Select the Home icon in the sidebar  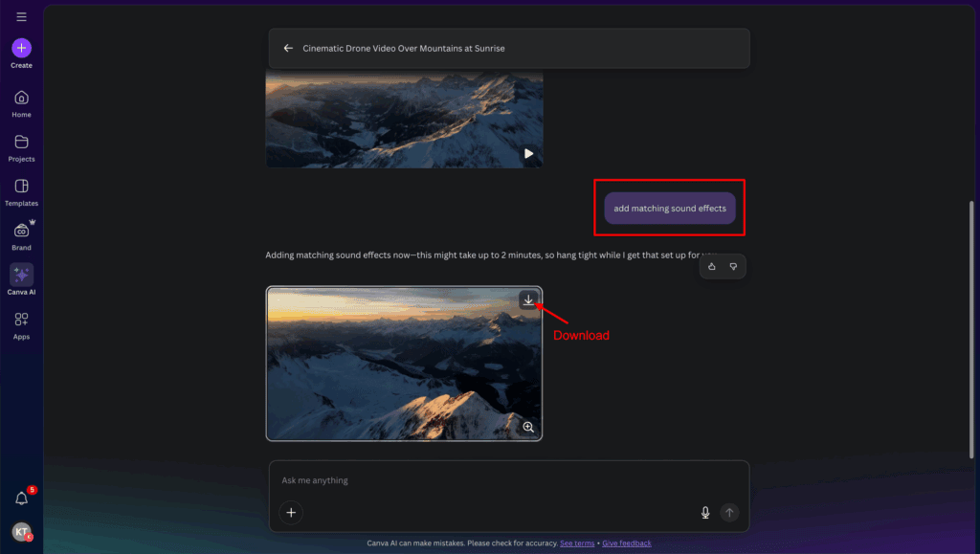pos(21,99)
